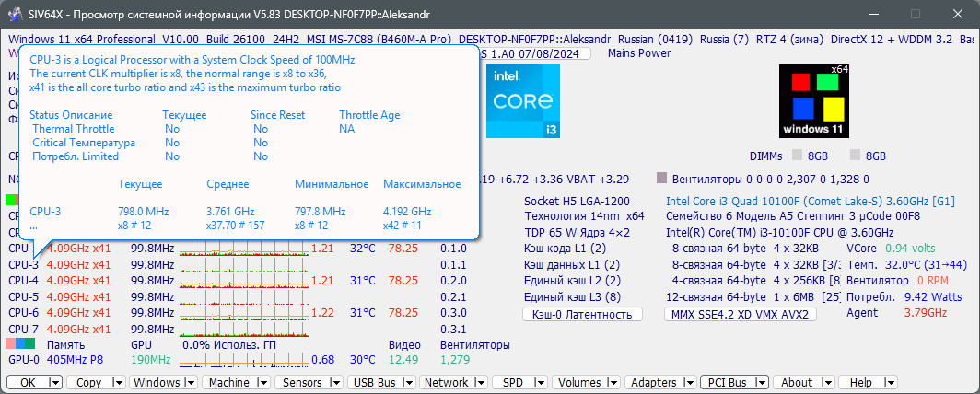Click the Help button label

[860, 383]
